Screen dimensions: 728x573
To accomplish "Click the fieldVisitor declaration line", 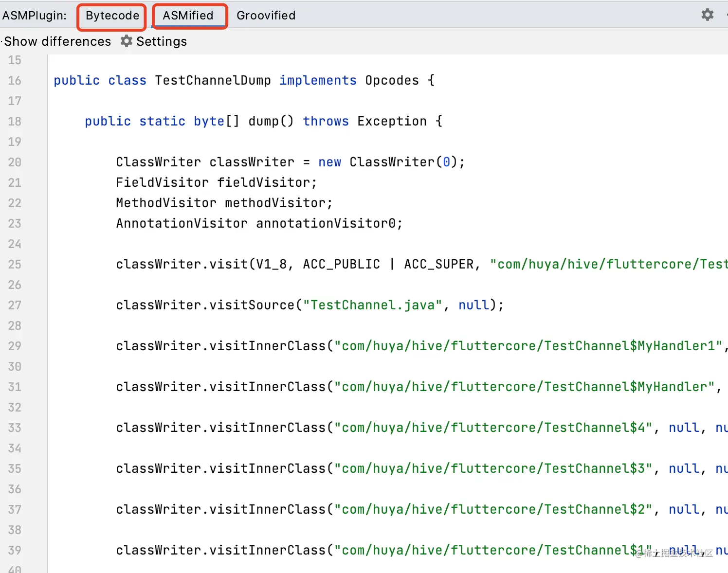I will click(217, 182).
